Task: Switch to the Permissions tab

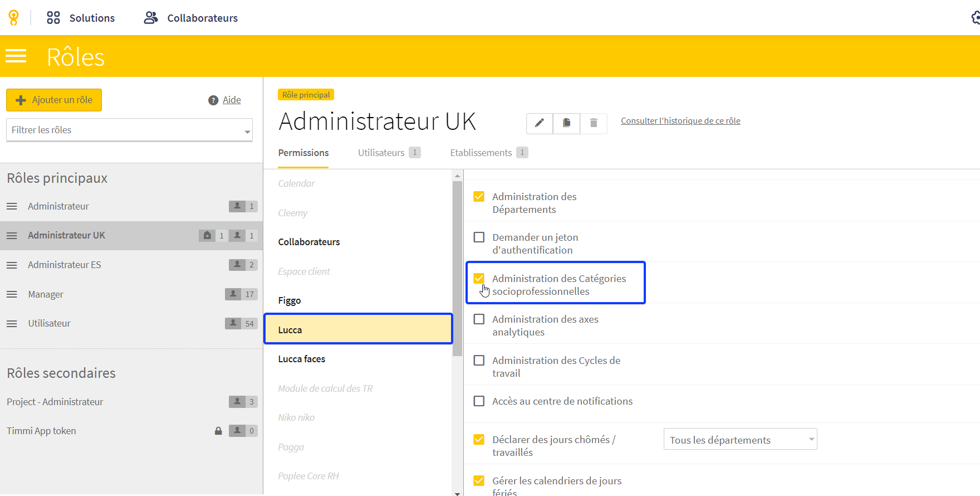Action: click(x=303, y=153)
